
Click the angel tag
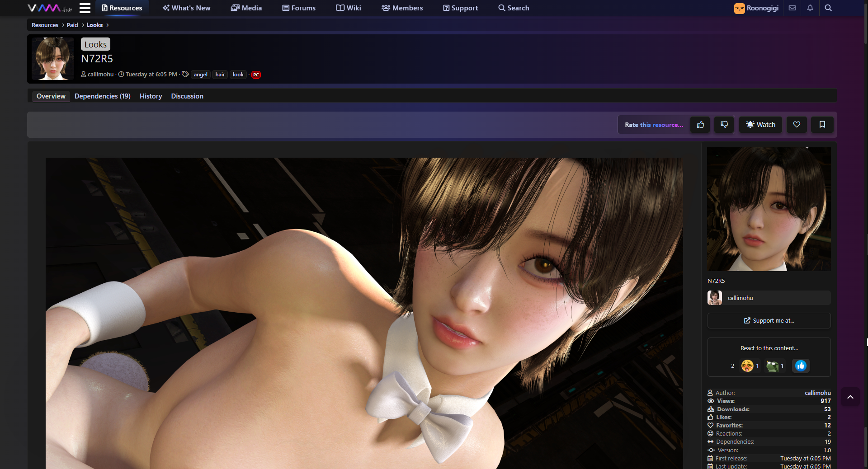(201, 75)
